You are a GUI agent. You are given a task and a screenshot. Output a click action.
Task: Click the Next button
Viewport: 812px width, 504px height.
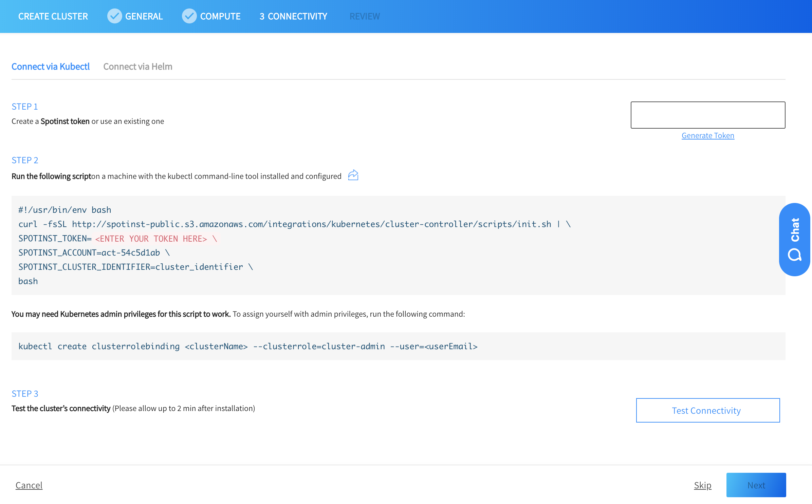pos(756,485)
